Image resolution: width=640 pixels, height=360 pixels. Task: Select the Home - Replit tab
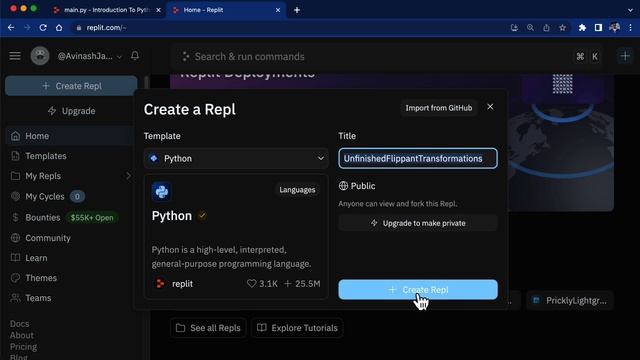point(225,10)
